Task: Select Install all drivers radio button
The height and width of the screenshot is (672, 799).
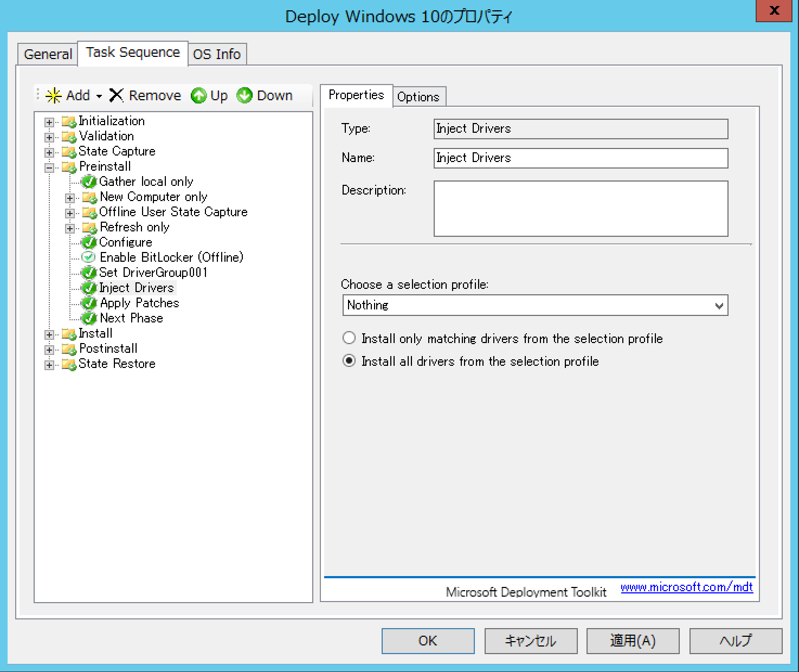Action: pos(349,361)
